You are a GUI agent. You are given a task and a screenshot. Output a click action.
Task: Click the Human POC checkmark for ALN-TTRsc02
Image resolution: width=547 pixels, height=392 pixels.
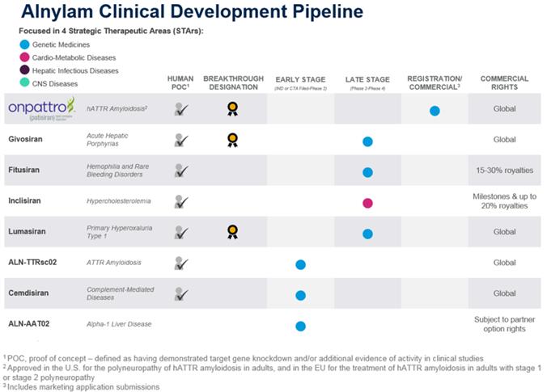(180, 263)
